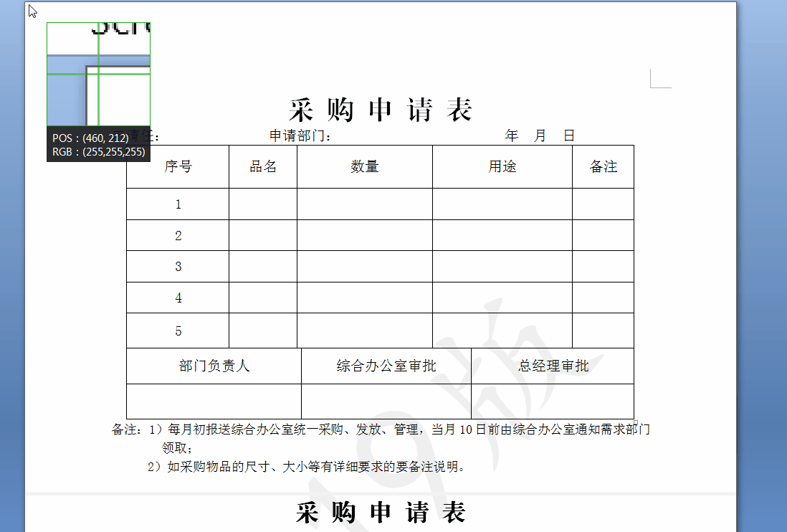Select the 品名 header cell
Image resolution: width=787 pixels, height=532 pixels.
[263, 166]
